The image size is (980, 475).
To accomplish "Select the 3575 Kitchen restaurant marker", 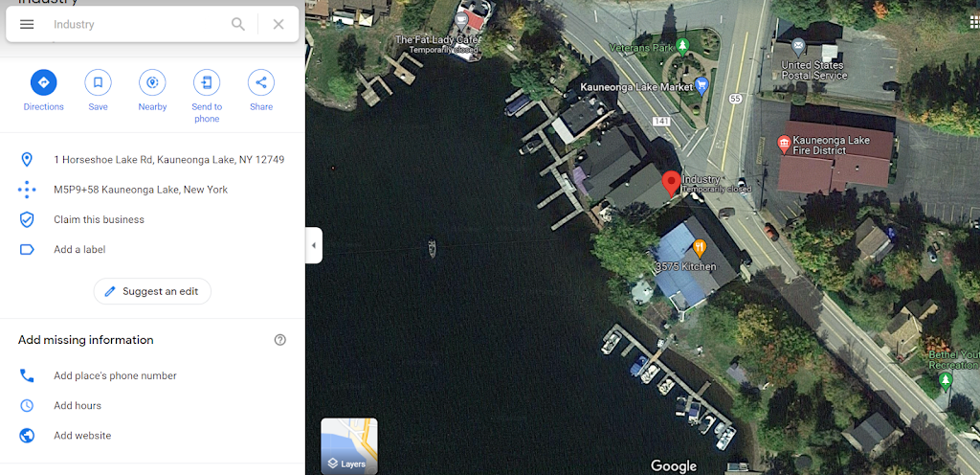I will click(700, 248).
